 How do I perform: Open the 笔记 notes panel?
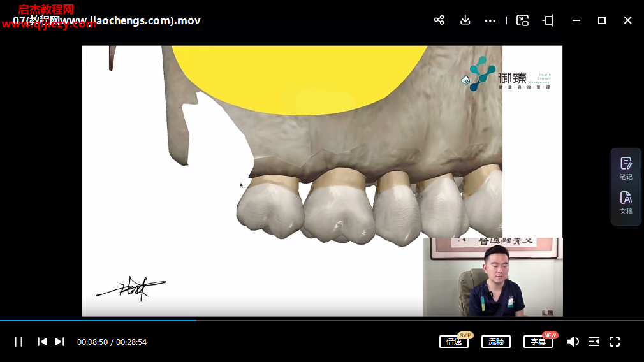tap(626, 169)
